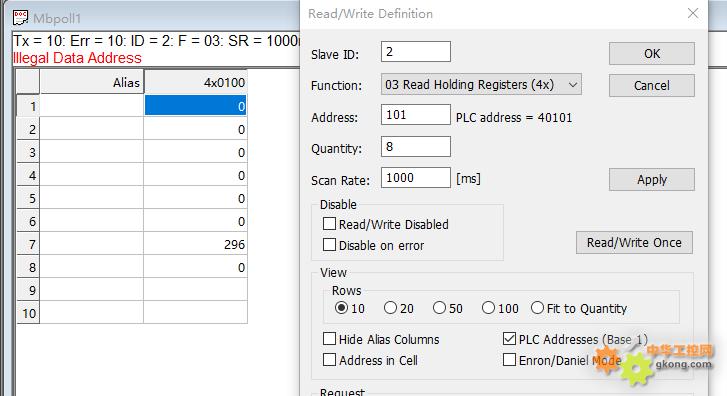Image resolution: width=727 pixels, height=396 pixels.
Task: Enable Enron/Daniel Mode checkbox
Action: click(x=509, y=360)
